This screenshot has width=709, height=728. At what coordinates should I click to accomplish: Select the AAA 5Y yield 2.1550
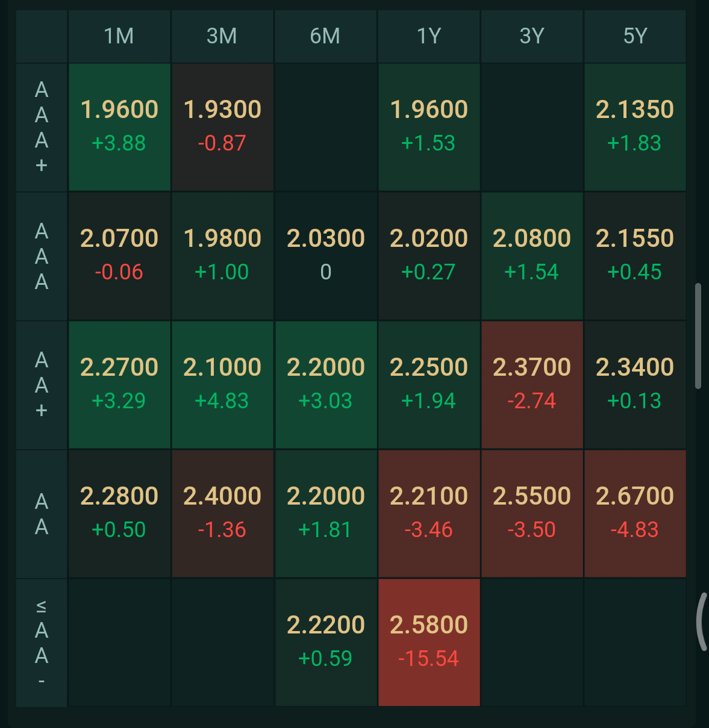pos(635,256)
